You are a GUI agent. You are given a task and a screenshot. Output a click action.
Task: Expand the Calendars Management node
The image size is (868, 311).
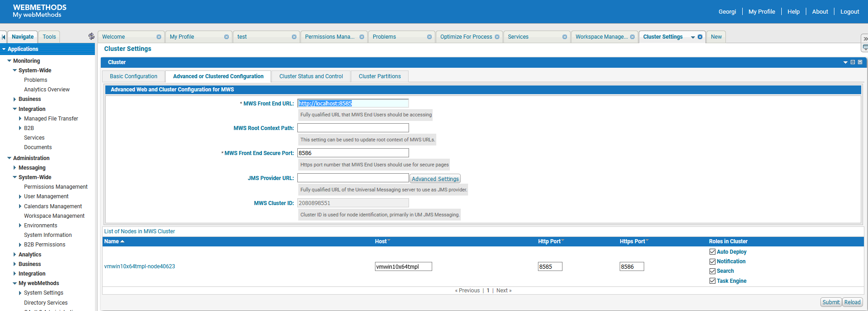pos(20,206)
